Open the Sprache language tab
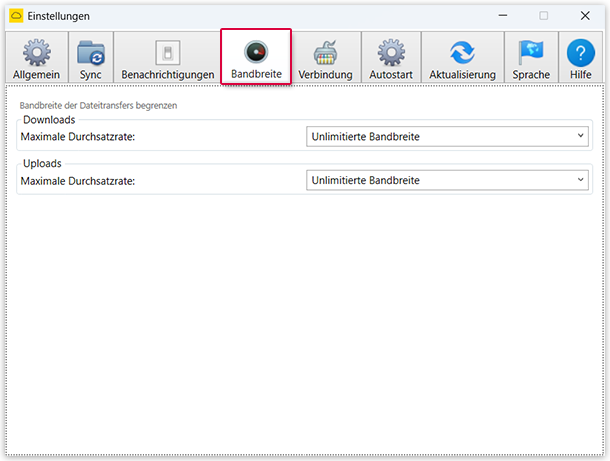The width and height of the screenshot is (610, 461). click(x=531, y=58)
